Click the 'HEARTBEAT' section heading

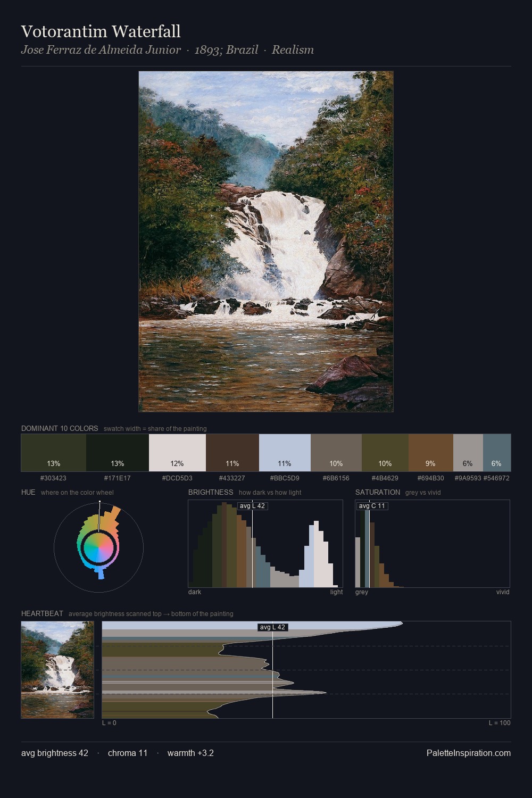(x=42, y=613)
